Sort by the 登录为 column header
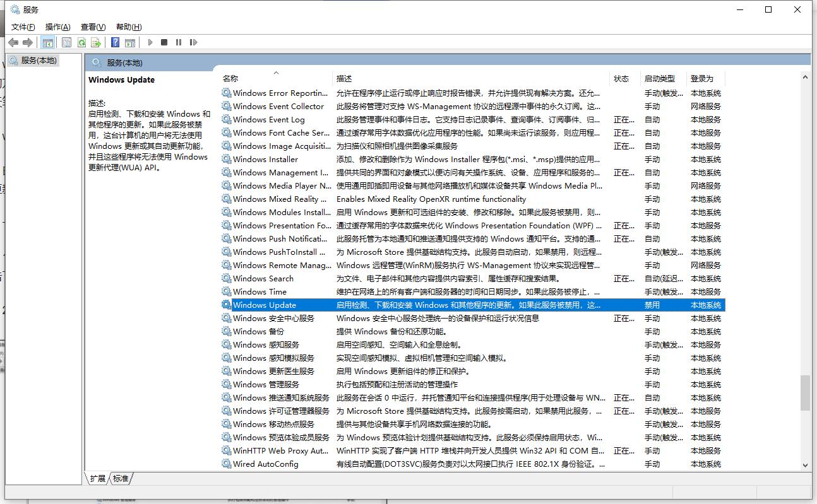Viewport: 817px width, 504px height. [701, 79]
